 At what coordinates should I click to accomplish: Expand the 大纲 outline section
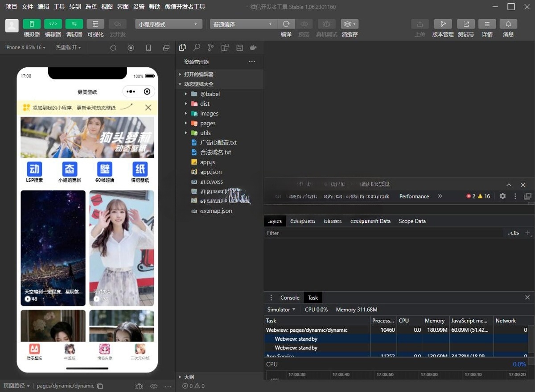coord(219,377)
